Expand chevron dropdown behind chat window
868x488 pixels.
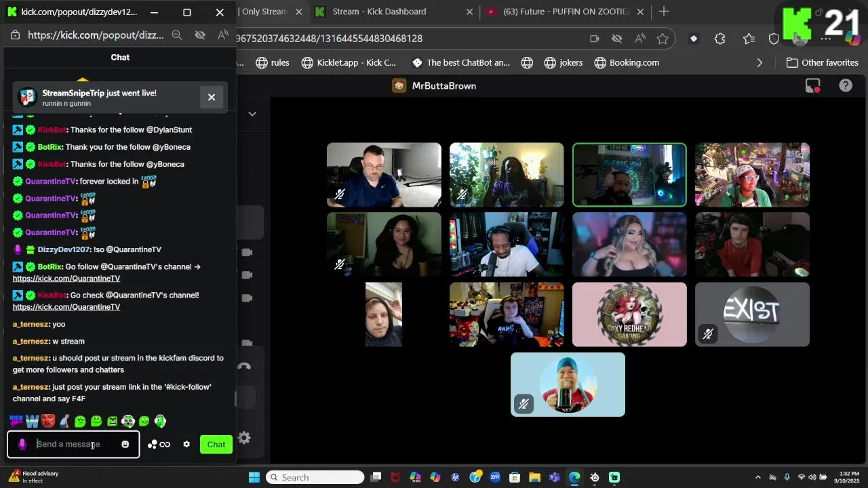pyautogui.click(x=252, y=114)
